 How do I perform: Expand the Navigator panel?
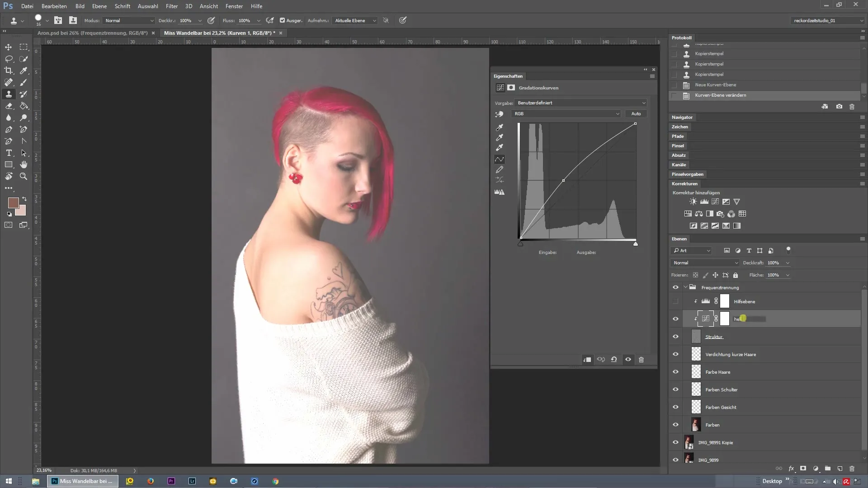[682, 117]
